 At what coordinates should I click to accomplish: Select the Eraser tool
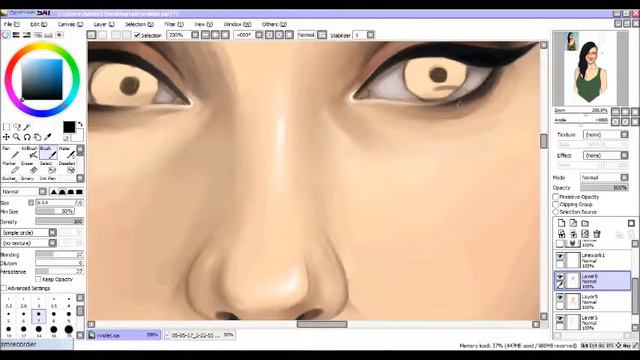coord(29,167)
